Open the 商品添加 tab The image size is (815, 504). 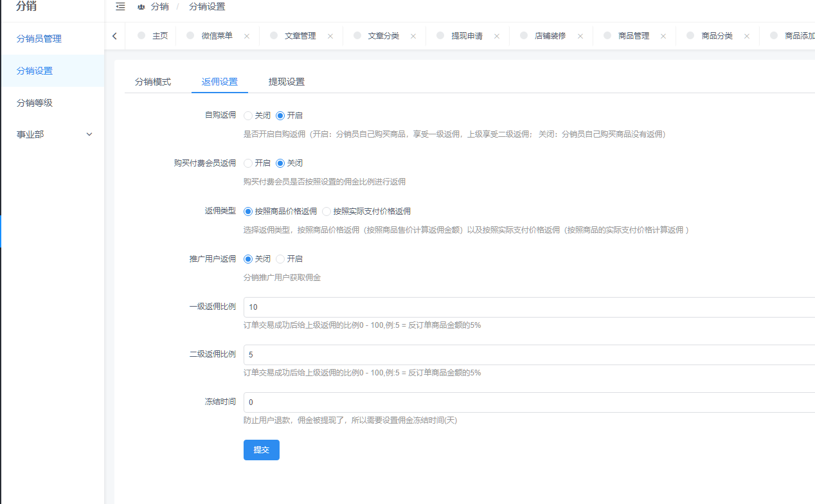click(800, 36)
